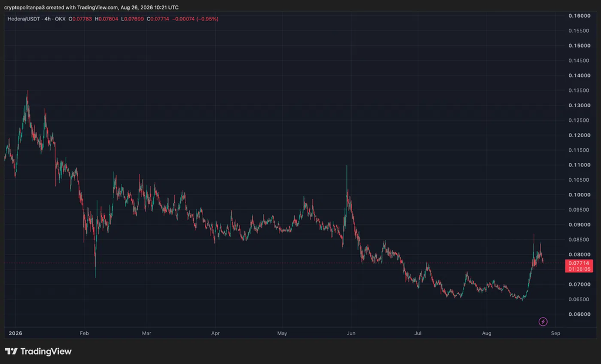The height and width of the screenshot is (364, 601).
Task: Select the Sep label on time axis
Action: (x=555, y=333)
